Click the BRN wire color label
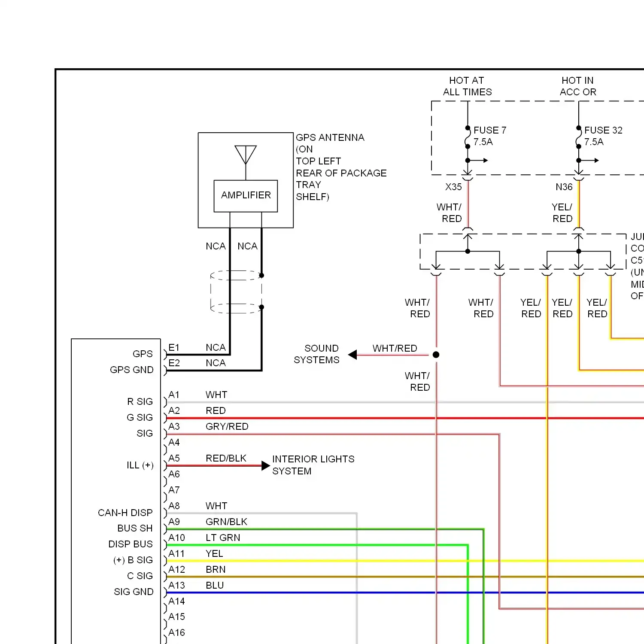The width and height of the screenshot is (644, 644). (x=216, y=570)
